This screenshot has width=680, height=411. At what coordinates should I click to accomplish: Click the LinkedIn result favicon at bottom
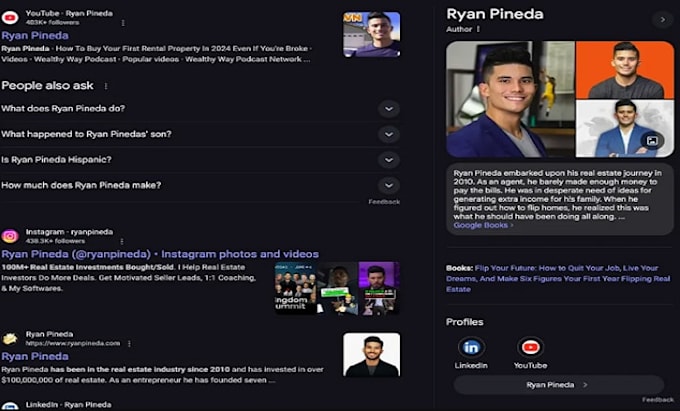(x=10, y=407)
